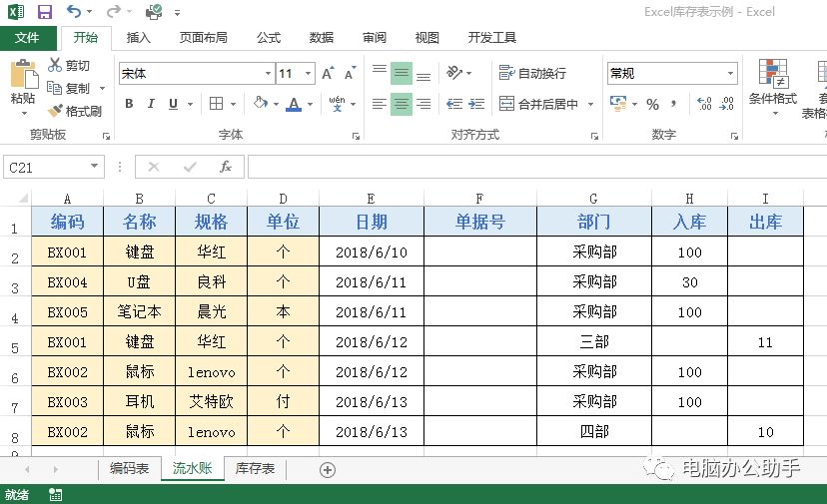827x504 pixels.
Task: Click 自动换行 Wrap Text button
Action: (532, 73)
